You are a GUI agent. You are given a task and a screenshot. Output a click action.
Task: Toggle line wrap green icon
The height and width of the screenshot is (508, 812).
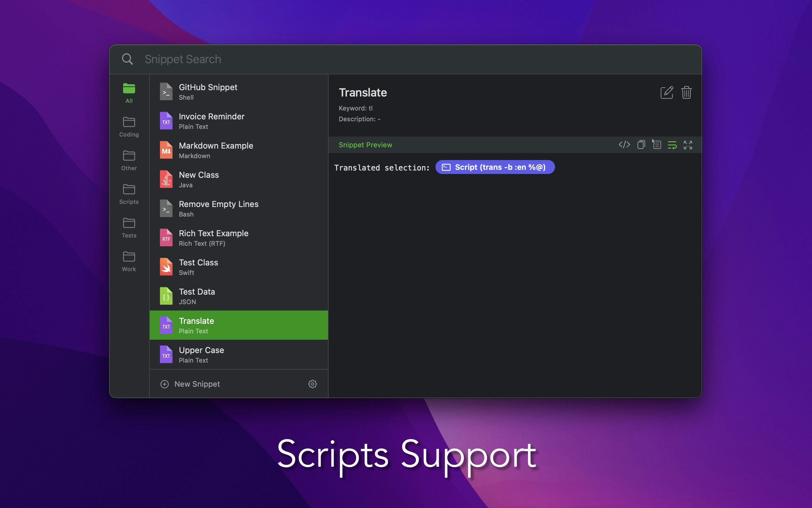pos(672,145)
